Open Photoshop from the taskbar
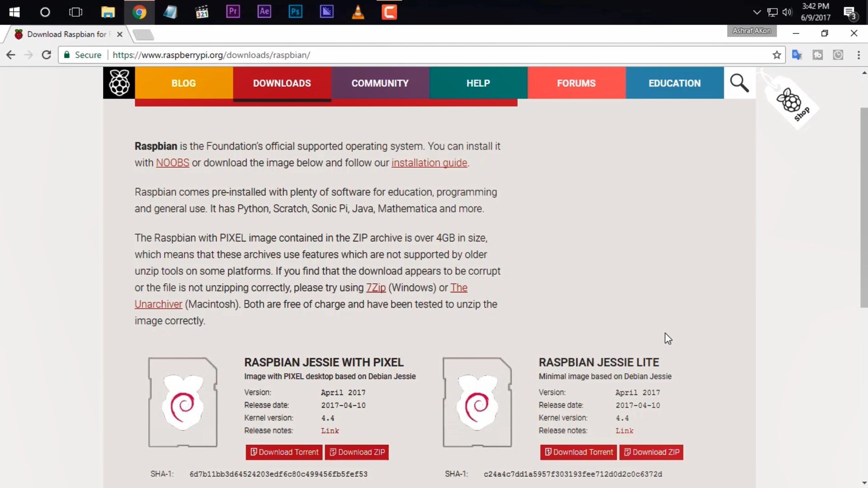Screen dimensions: 868x488 [x=295, y=12]
